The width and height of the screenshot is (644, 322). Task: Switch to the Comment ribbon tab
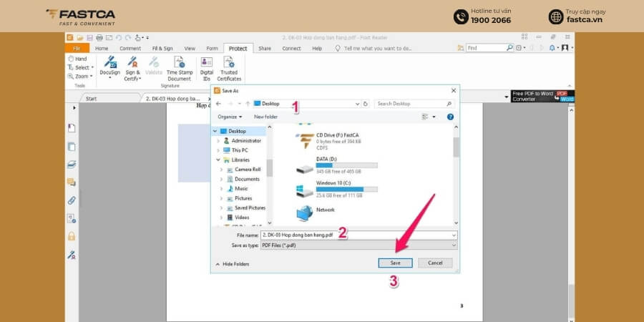(130, 49)
